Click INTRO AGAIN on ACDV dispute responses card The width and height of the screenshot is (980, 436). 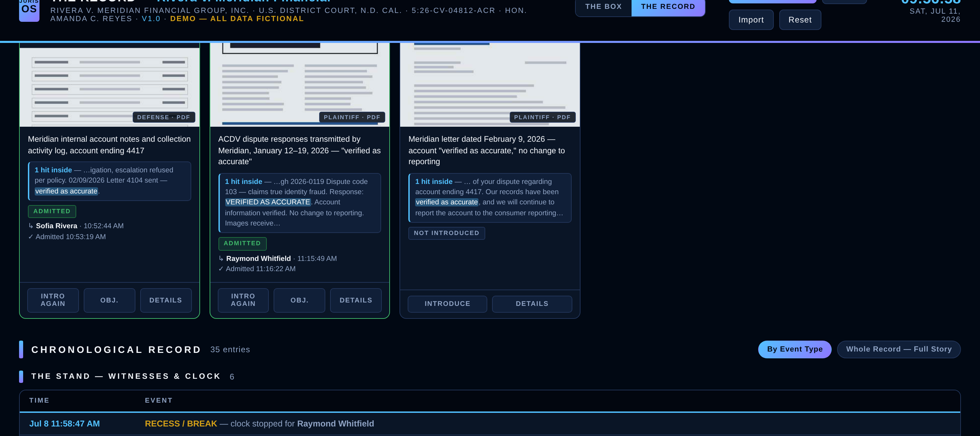(243, 300)
